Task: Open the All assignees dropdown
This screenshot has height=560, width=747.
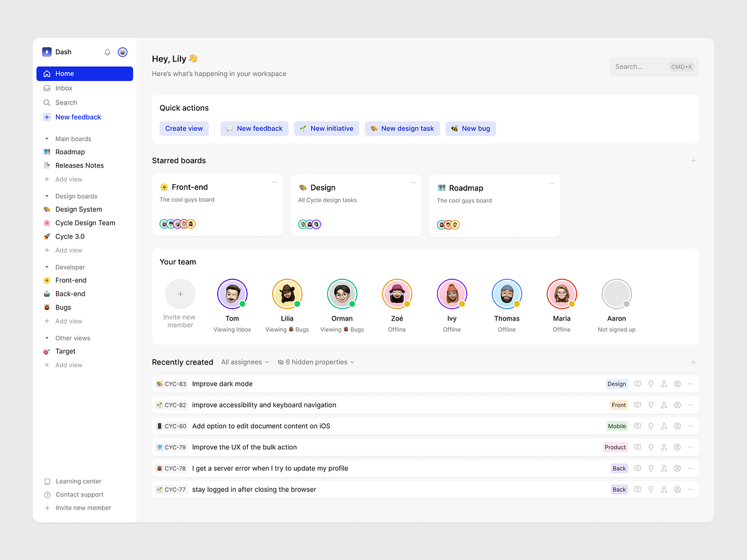Action: (x=244, y=362)
